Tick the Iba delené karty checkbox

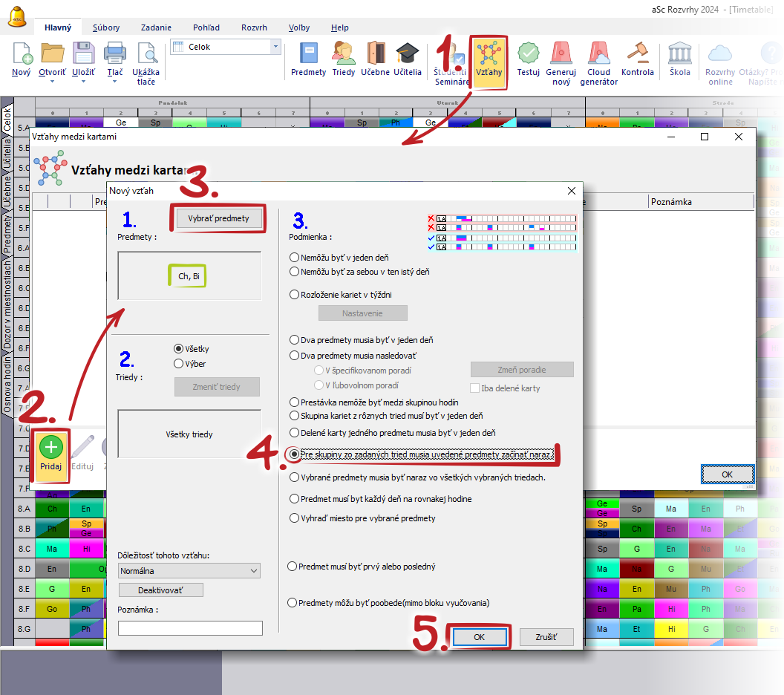coord(475,388)
